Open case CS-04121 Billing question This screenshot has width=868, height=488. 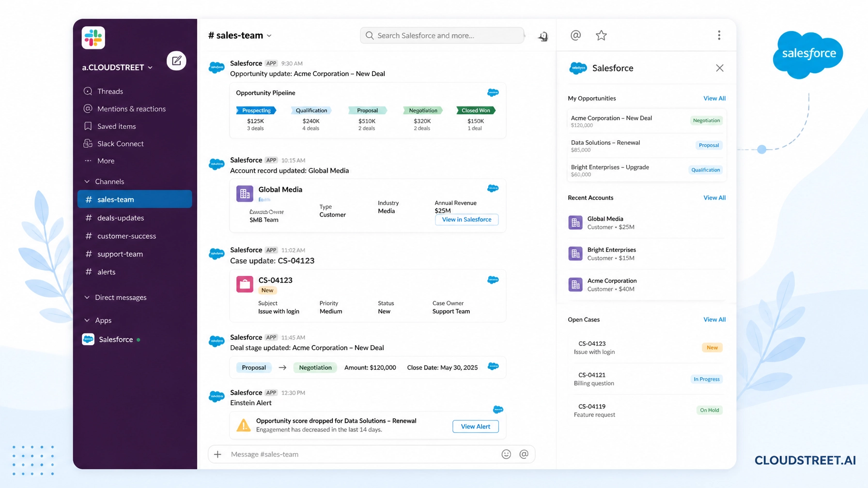click(x=647, y=379)
